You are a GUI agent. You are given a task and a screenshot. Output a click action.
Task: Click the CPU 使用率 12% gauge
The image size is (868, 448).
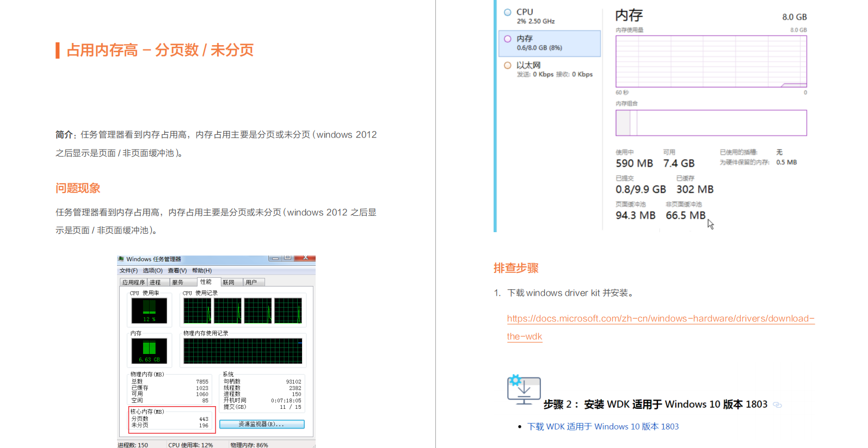coord(149,310)
